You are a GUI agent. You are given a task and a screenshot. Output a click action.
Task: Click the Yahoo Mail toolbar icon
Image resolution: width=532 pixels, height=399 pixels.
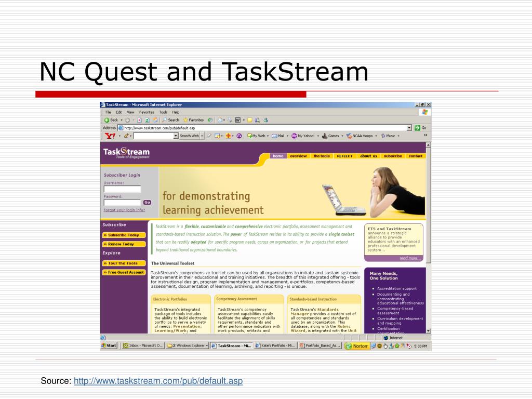(274, 136)
